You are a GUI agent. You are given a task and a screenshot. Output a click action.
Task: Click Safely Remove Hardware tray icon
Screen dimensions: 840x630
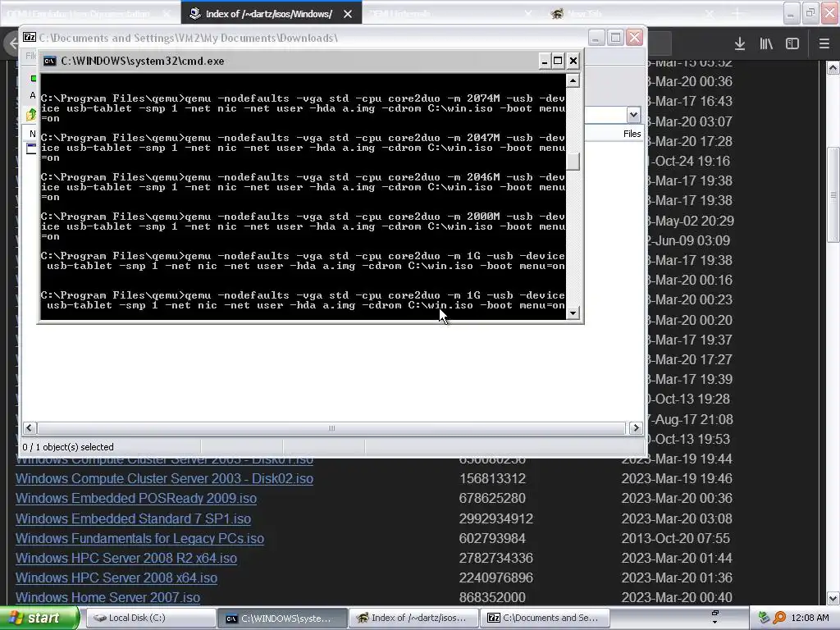pos(765,618)
